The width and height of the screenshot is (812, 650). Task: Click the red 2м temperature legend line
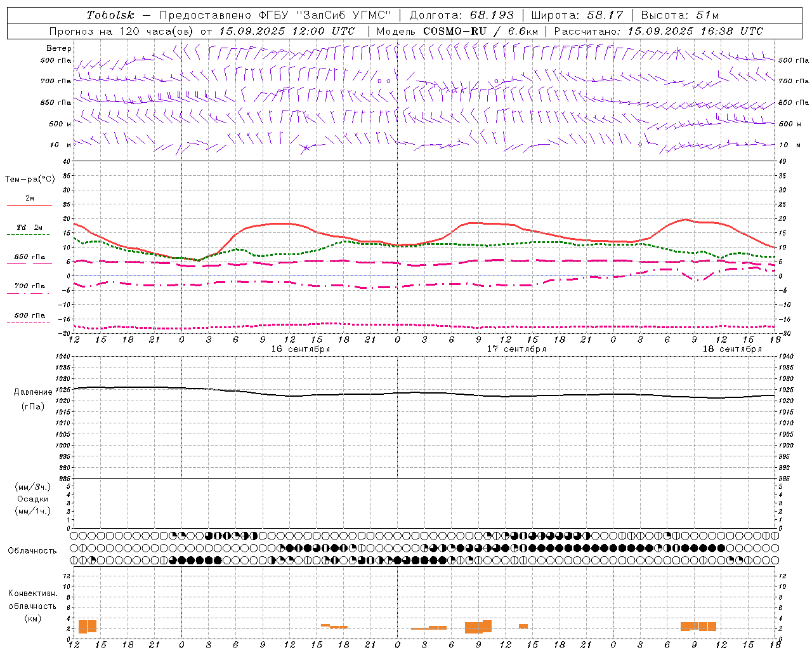tap(29, 206)
